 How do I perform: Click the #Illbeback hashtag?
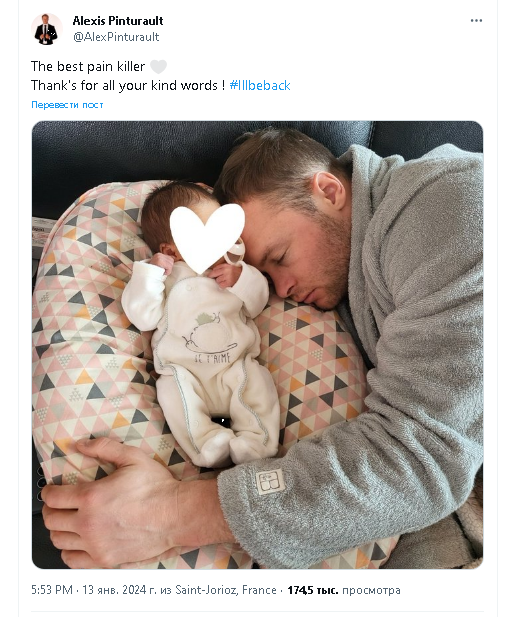click(260, 85)
